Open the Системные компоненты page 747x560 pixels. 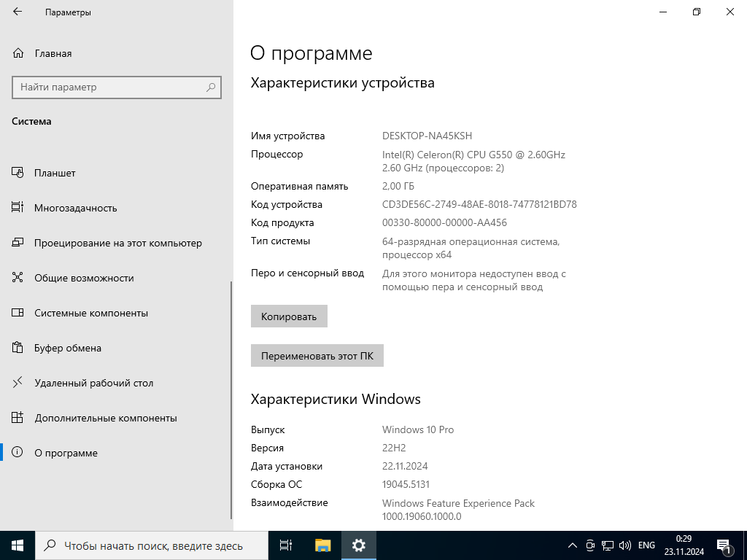tap(117, 313)
